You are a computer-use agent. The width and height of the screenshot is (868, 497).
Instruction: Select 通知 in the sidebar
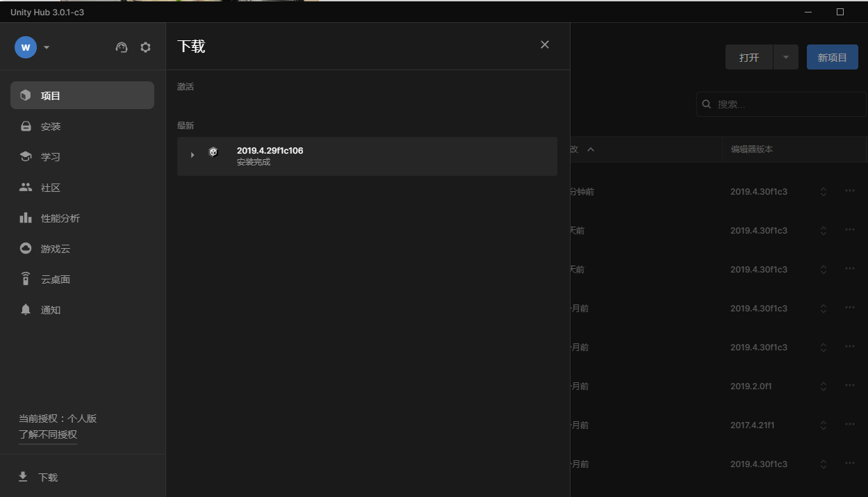[82, 309]
